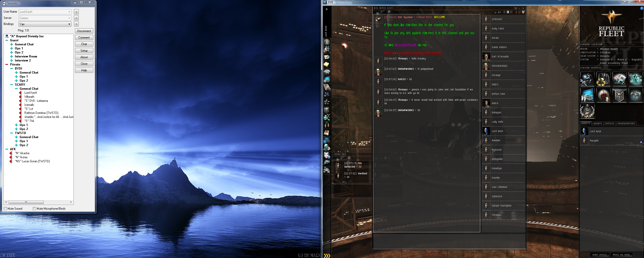Open Ventrilo Setup
Image resolution: width=644 pixels, height=258 pixels.
[x=84, y=51]
